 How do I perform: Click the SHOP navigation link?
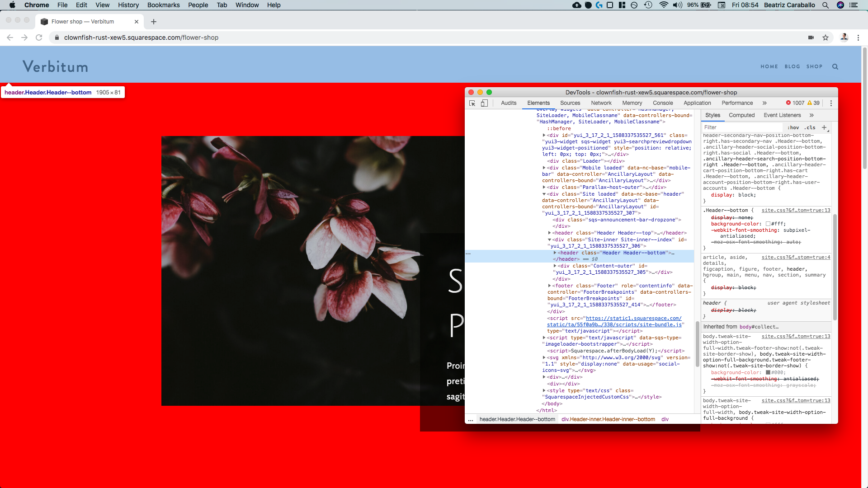pos(814,66)
